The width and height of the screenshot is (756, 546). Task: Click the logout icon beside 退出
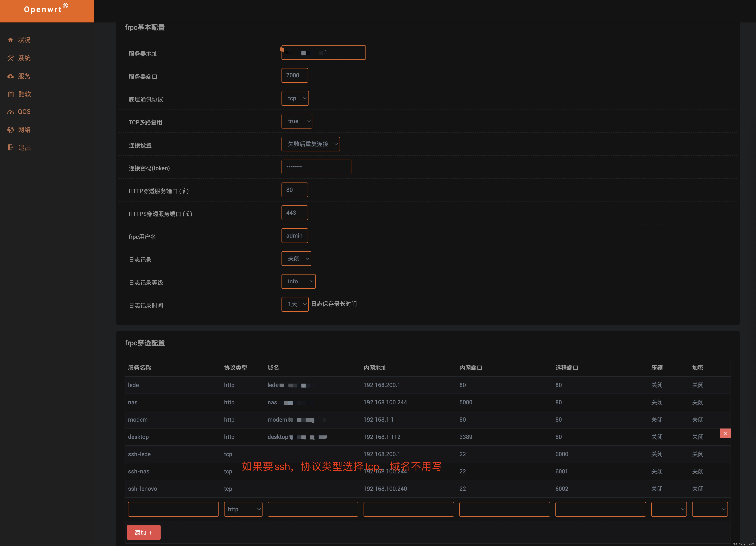coord(10,147)
